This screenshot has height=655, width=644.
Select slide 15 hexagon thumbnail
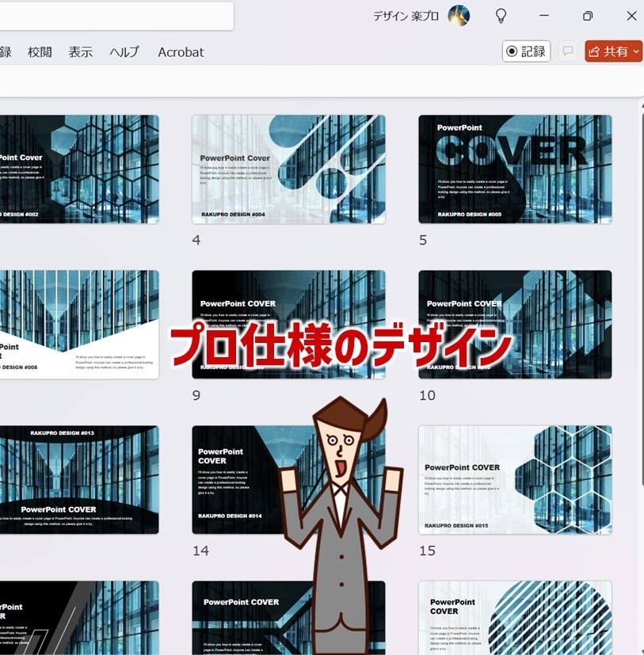515,479
